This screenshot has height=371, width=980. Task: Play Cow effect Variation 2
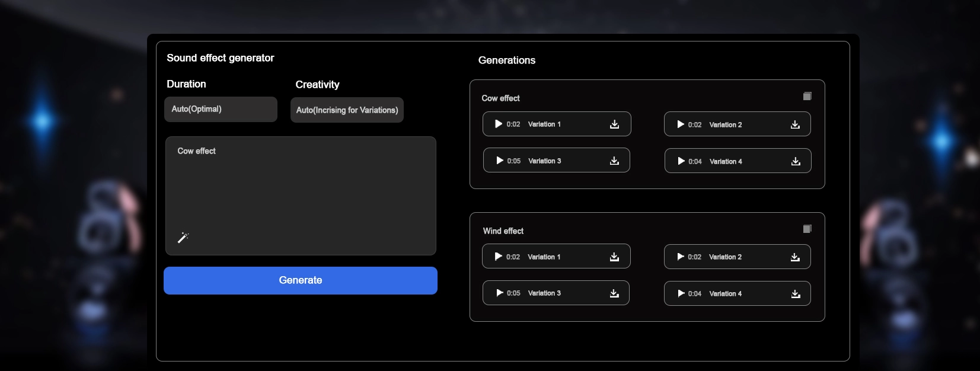681,124
